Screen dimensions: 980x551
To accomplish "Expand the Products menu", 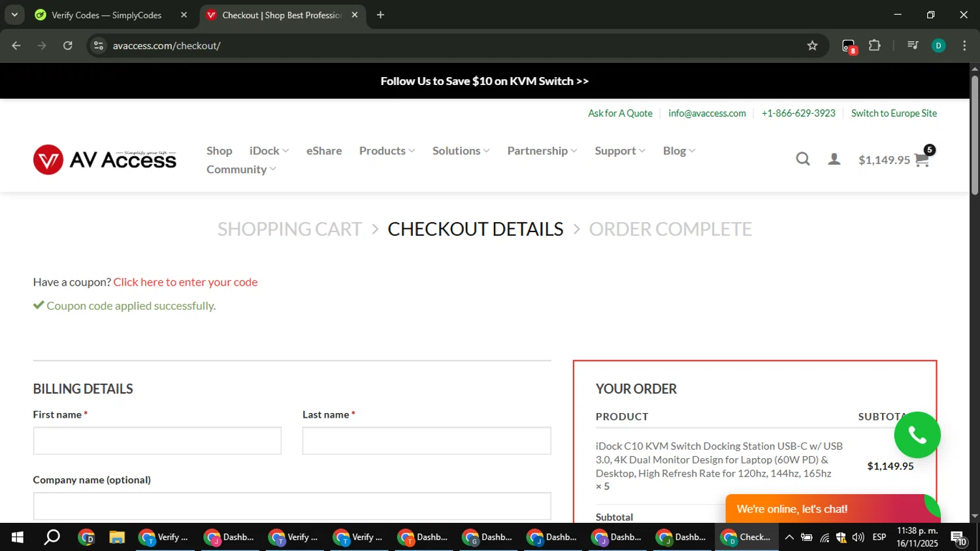I will pos(387,151).
